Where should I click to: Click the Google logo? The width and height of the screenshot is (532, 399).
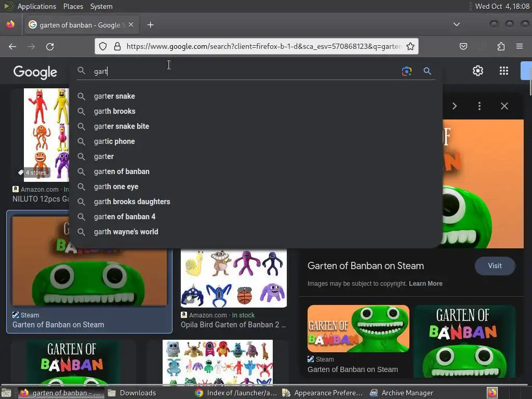[35, 72]
